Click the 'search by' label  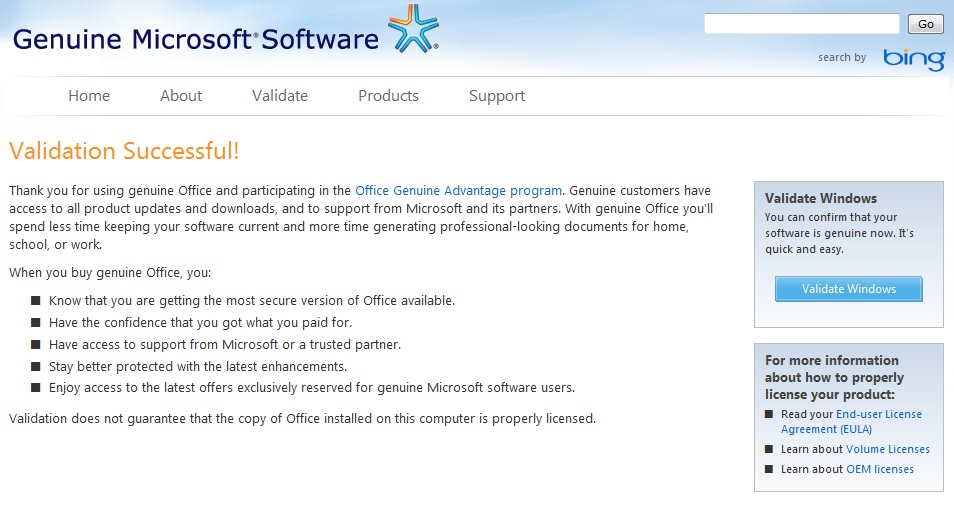pos(841,57)
